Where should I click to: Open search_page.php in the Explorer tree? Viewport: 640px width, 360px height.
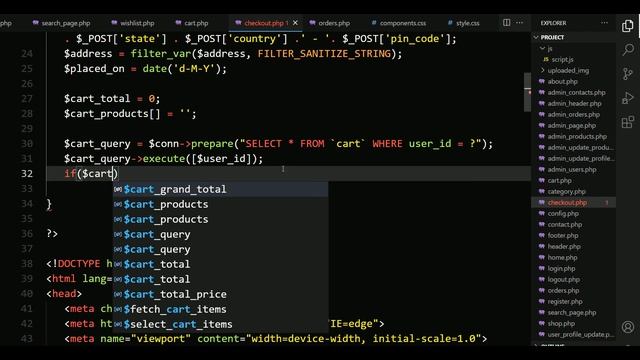pos(573,313)
